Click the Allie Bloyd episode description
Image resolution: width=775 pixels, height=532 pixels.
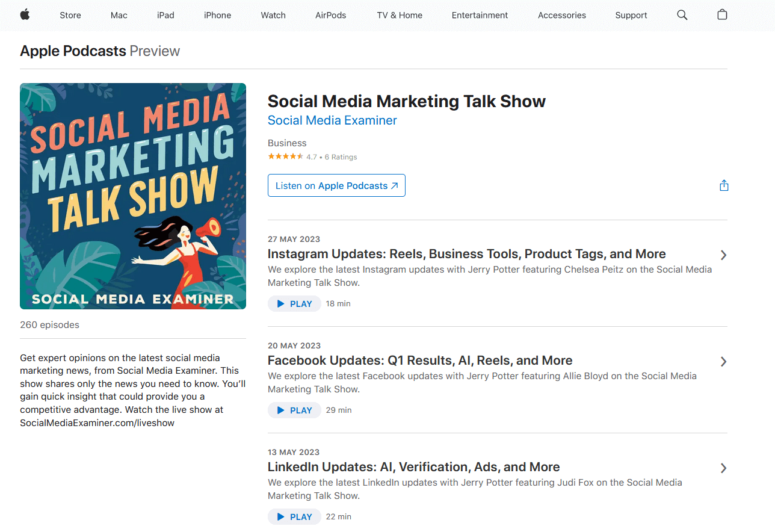click(x=482, y=383)
